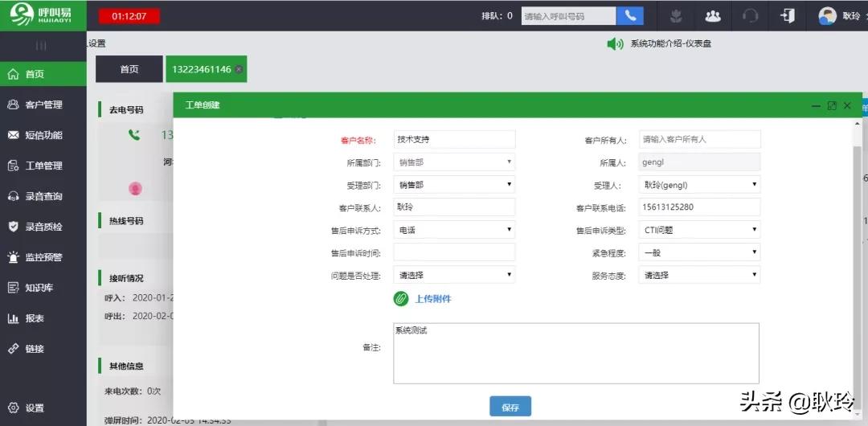Open 报表 in sidebar

click(43, 318)
